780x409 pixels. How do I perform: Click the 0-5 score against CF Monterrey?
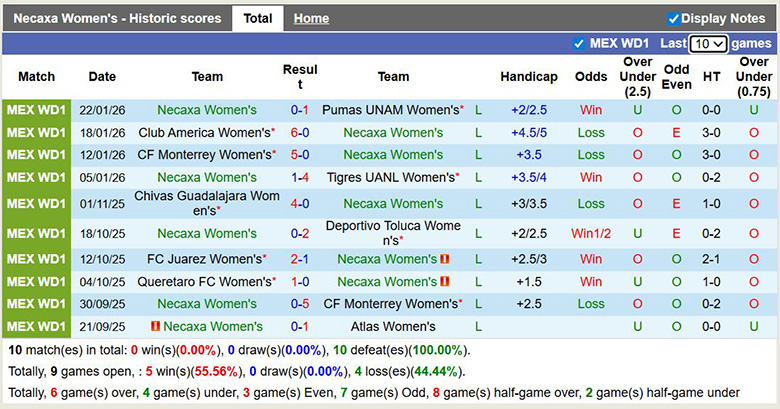(x=299, y=303)
